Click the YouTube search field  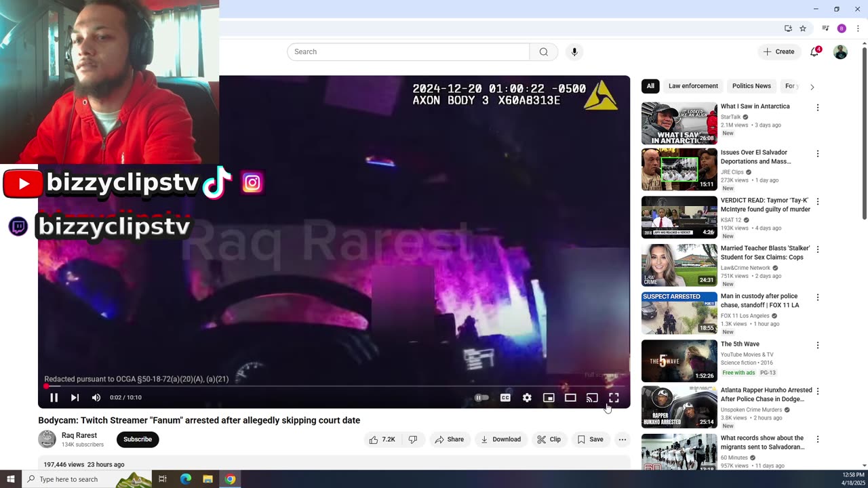click(408, 52)
